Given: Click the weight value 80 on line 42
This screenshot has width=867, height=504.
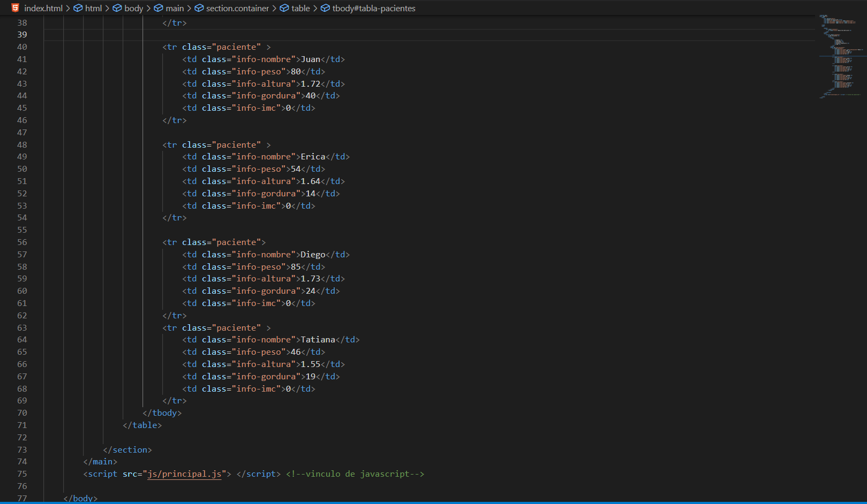Looking at the screenshot, I should [296, 72].
